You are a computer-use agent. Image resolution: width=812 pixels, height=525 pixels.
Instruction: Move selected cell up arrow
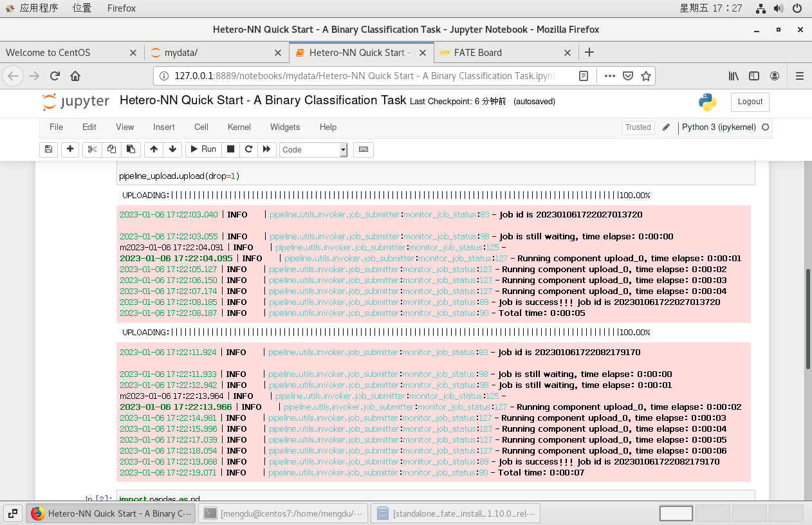click(153, 149)
